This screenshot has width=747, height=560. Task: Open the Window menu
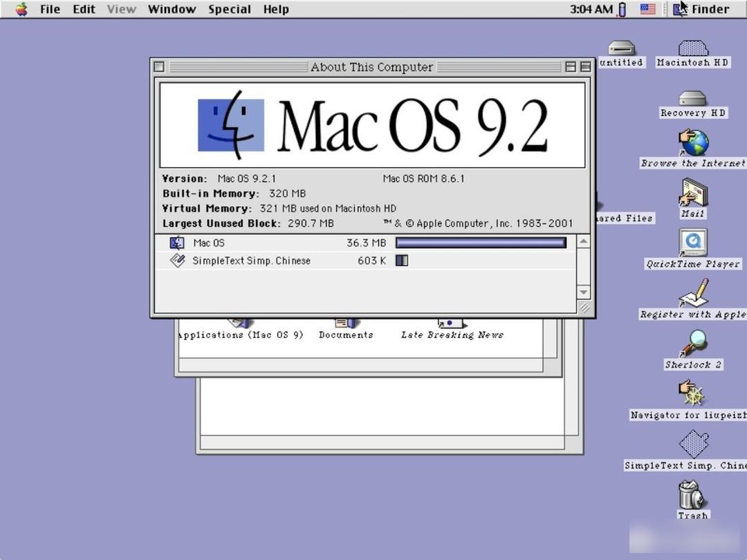pyautogui.click(x=172, y=9)
